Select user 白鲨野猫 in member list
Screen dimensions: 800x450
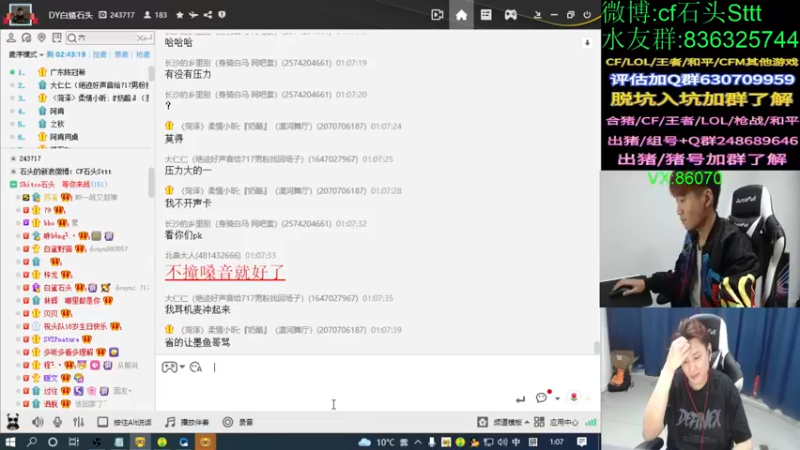(x=58, y=249)
